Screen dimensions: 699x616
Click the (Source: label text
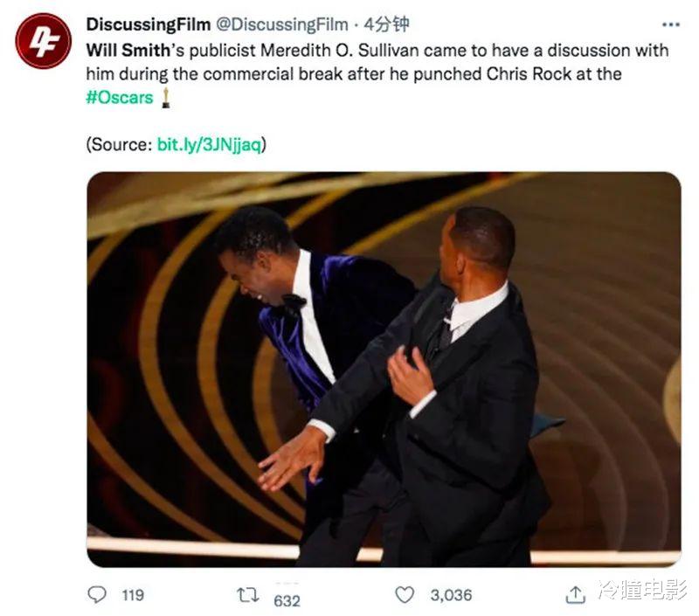point(120,145)
